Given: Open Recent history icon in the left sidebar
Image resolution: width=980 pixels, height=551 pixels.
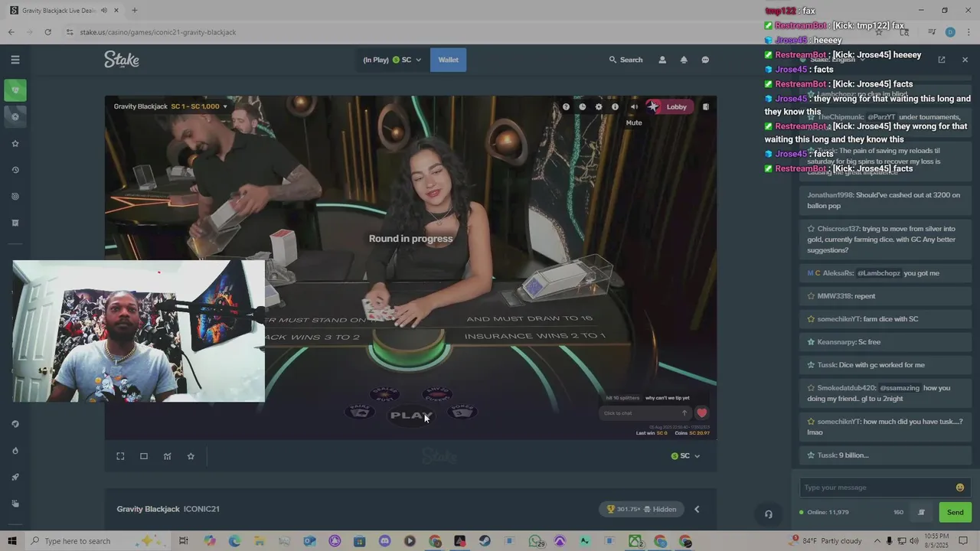Looking at the screenshot, I should tap(15, 170).
